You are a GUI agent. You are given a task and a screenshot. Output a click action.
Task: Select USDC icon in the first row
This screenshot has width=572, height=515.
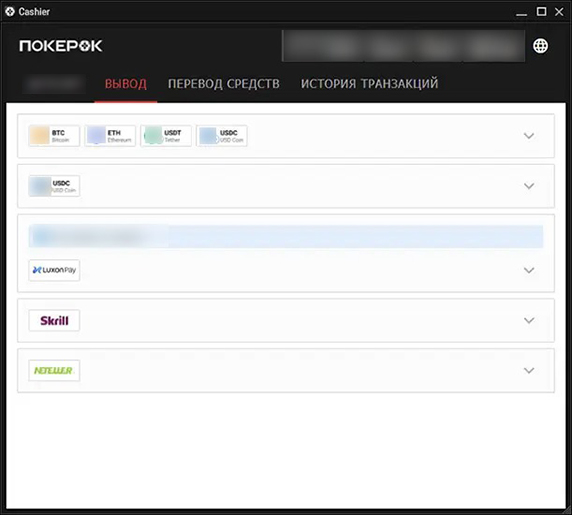click(x=222, y=136)
